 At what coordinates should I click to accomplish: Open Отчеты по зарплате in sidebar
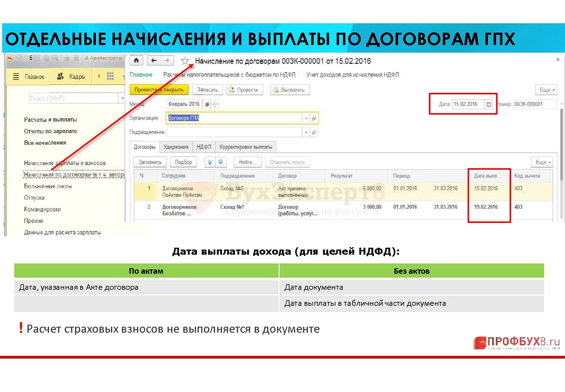click(51, 131)
